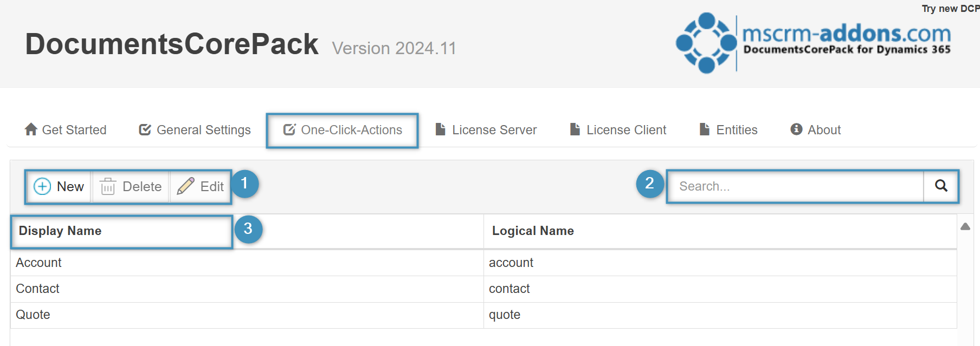This screenshot has height=346, width=980.
Task: Click the trash can Delete icon
Action: pyautogui.click(x=108, y=187)
